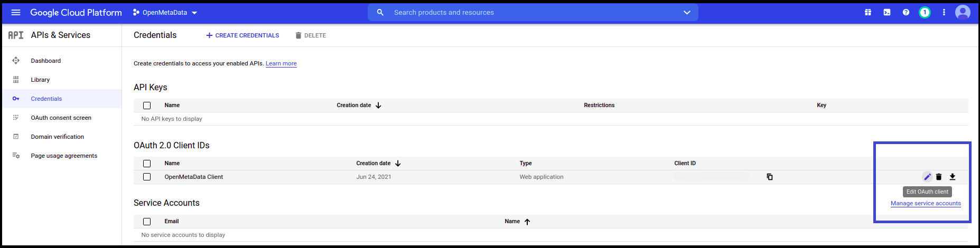Viewport: 980px width, 248px height.
Task: Open the help question mark icon
Action: (x=906, y=13)
